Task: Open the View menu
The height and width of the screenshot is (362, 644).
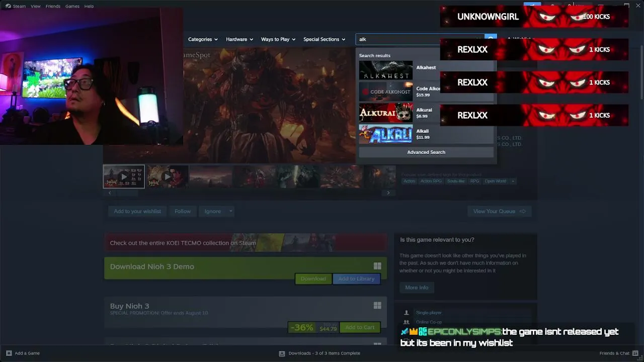Action: click(x=36, y=6)
